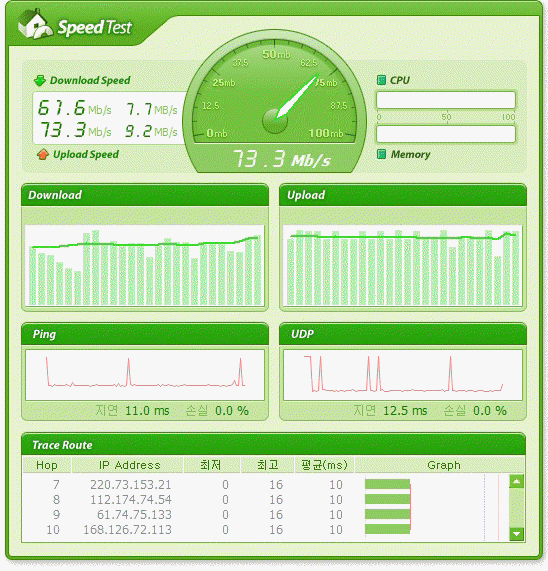
Task: Click the graph bar for hop 10
Action: [x=387, y=529]
